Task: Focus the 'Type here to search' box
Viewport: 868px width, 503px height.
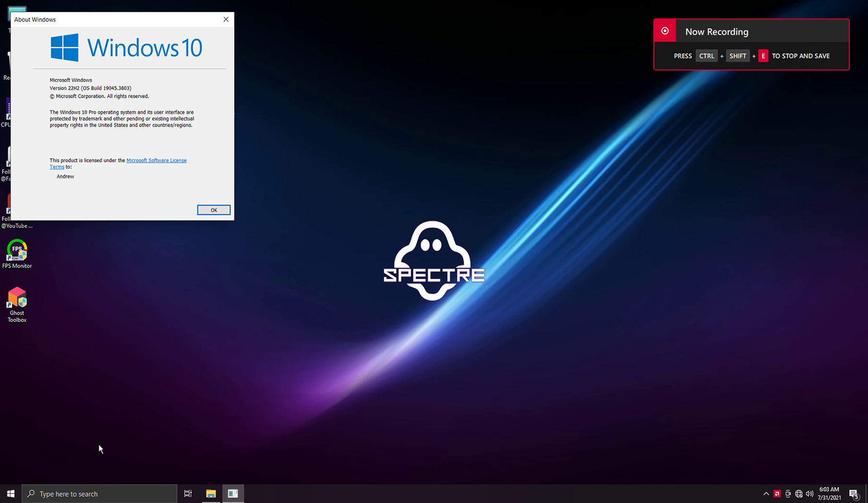Action: click(99, 494)
